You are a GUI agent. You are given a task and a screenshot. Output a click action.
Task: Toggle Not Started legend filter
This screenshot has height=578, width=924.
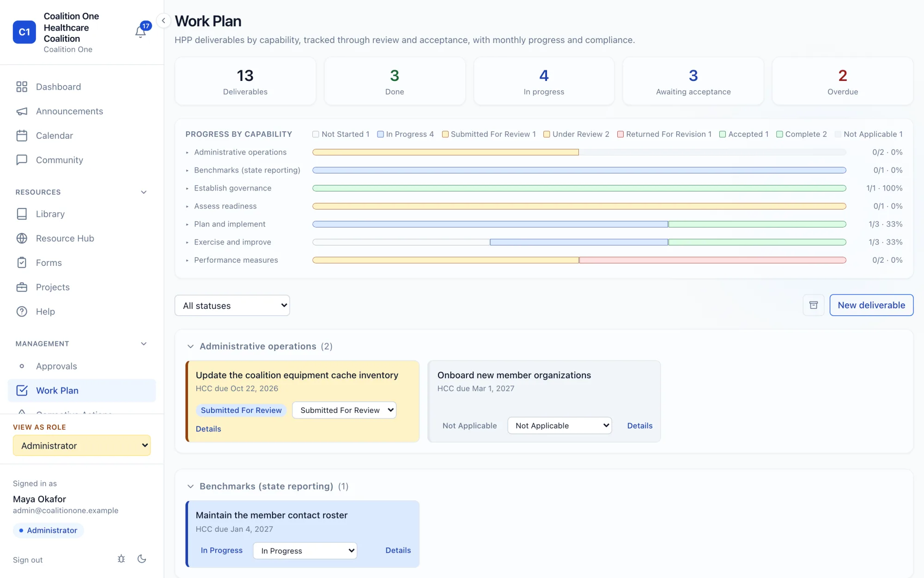[341, 134]
